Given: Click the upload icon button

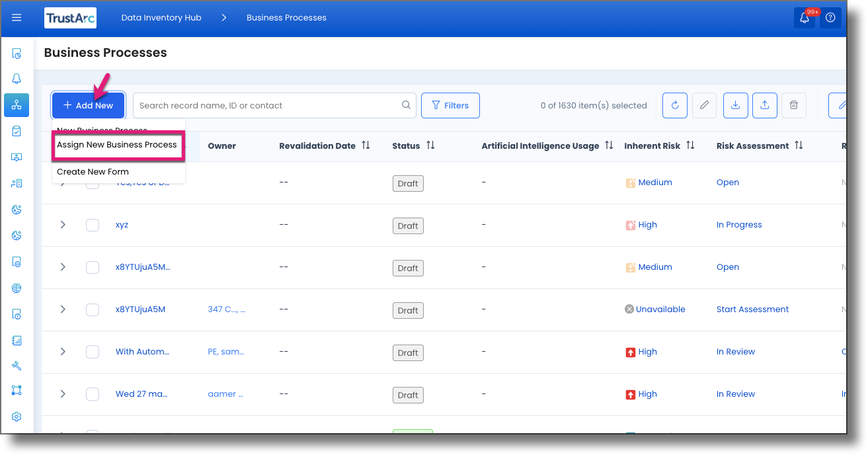Looking at the screenshot, I should (765, 105).
